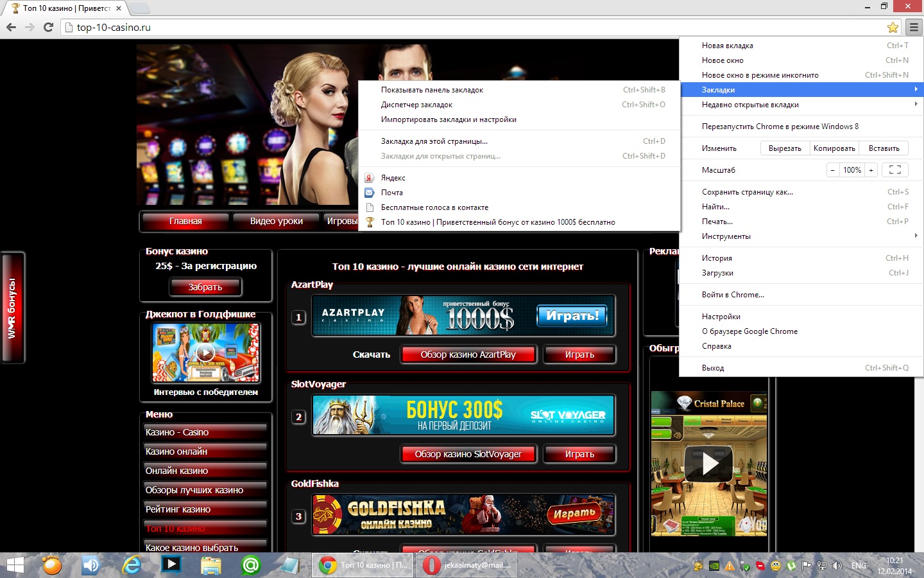The height and width of the screenshot is (578, 924).
Task: Open История from the Chrome menu
Action: tap(801, 258)
